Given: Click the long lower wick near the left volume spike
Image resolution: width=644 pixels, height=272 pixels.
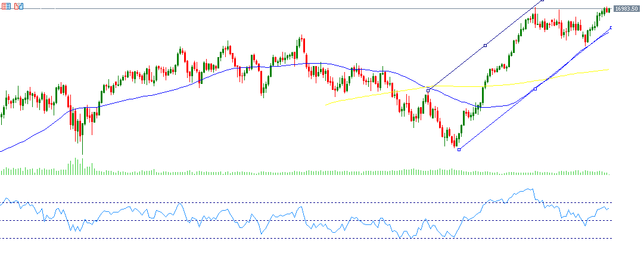Looking at the screenshot, I should [82, 148].
